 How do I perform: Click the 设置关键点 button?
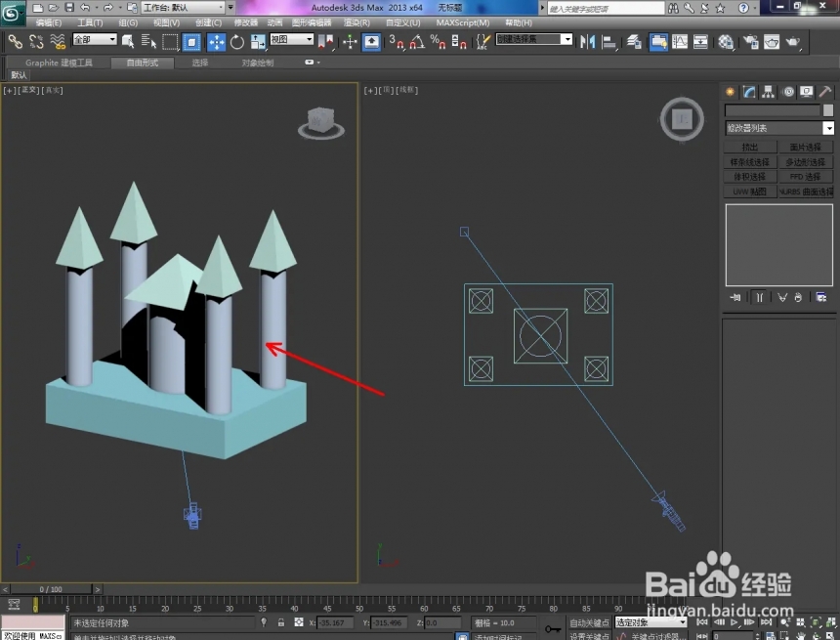pyautogui.click(x=590, y=636)
